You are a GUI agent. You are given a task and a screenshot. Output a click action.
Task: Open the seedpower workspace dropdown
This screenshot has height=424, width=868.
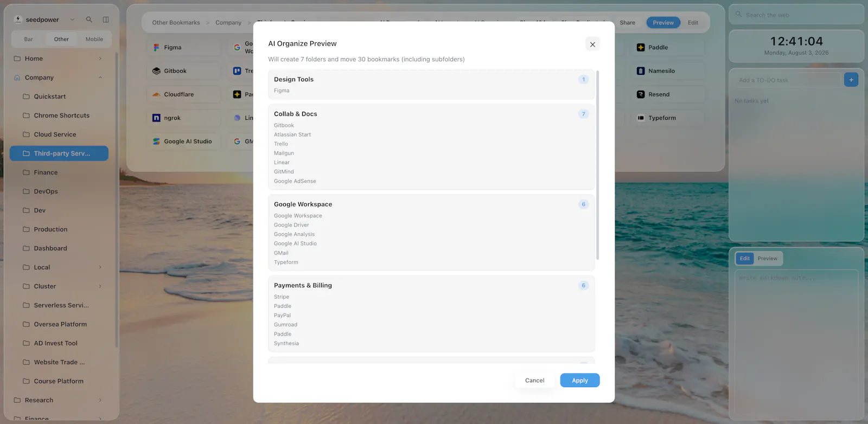tap(72, 20)
